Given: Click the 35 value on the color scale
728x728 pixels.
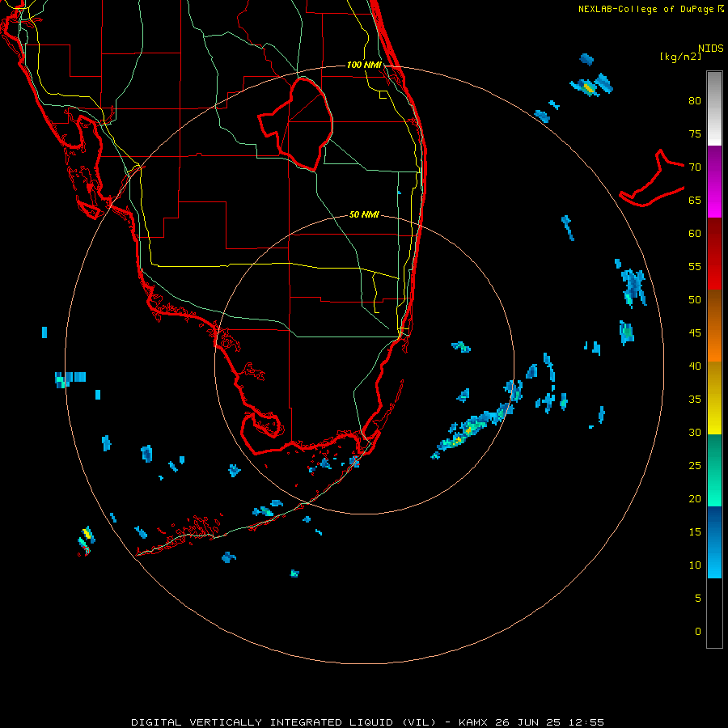Looking at the screenshot, I should coord(695,400).
